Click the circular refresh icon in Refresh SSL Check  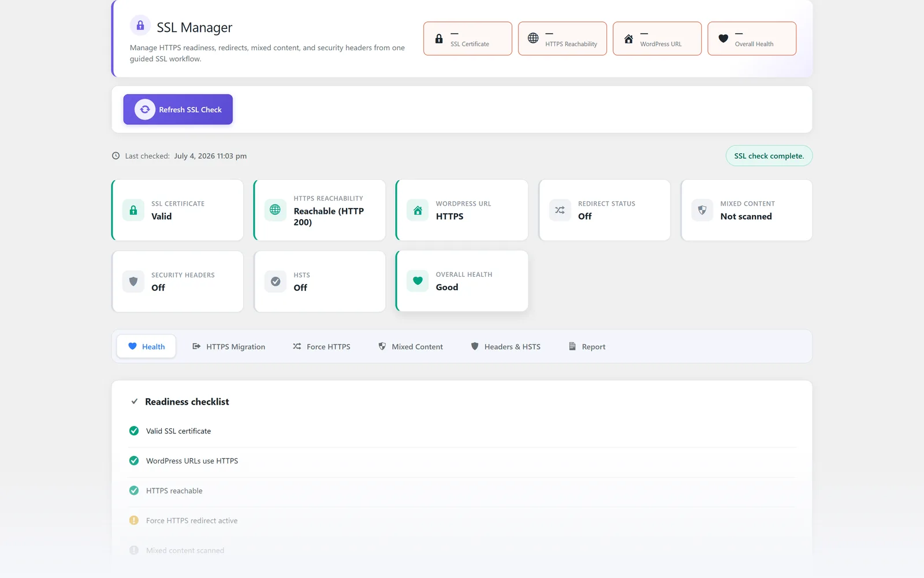click(145, 109)
